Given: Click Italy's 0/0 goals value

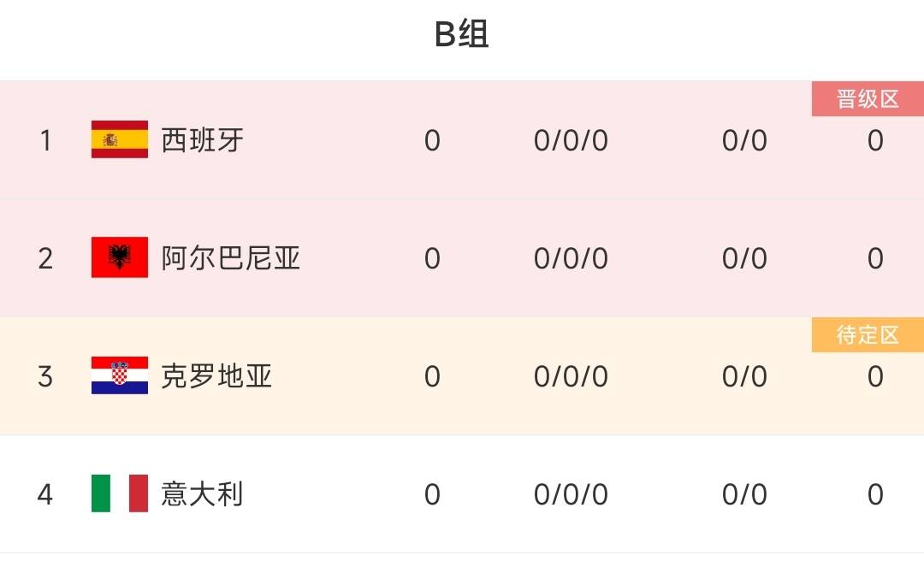Looking at the screenshot, I should (x=744, y=494).
